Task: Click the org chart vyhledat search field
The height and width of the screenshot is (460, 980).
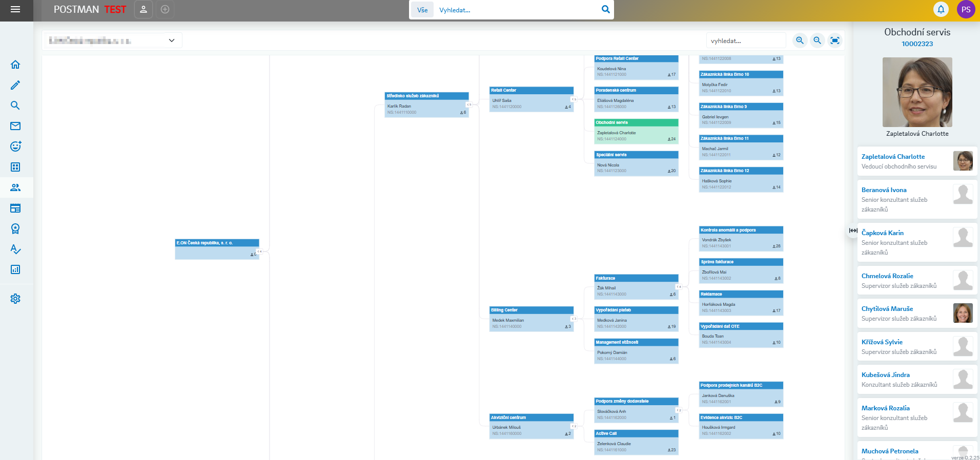Action: [x=745, y=41]
